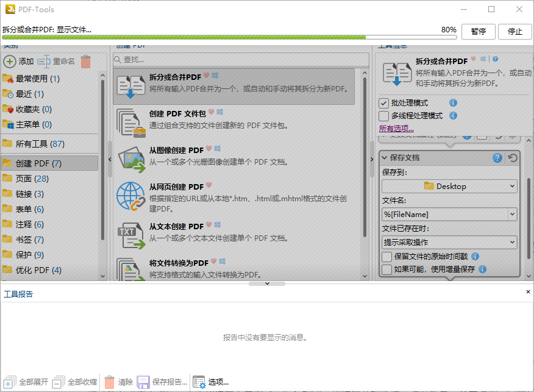Viewport: 534px width, 392px height.
Task: Open 收藏夹 (0) favorites category
Action: (x=50, y=109)
